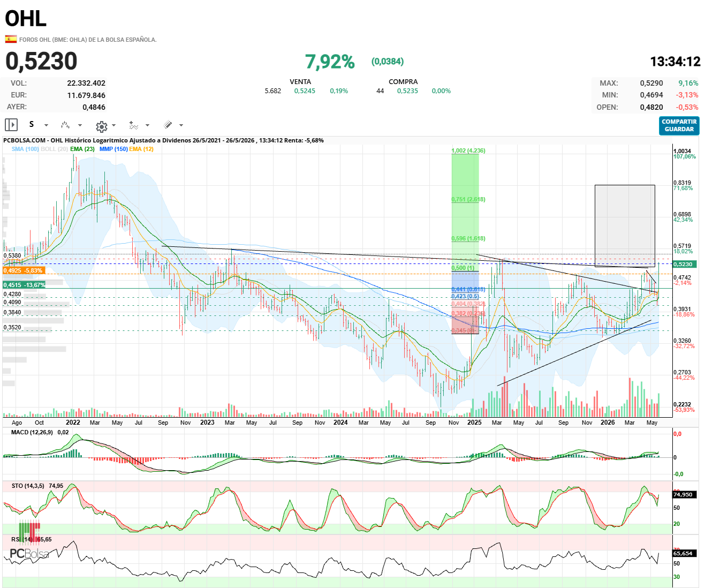Toggle the side panel icon in chart toolbar
The width and height of the screenshot is (705, 588).
(x=11, y=125)
